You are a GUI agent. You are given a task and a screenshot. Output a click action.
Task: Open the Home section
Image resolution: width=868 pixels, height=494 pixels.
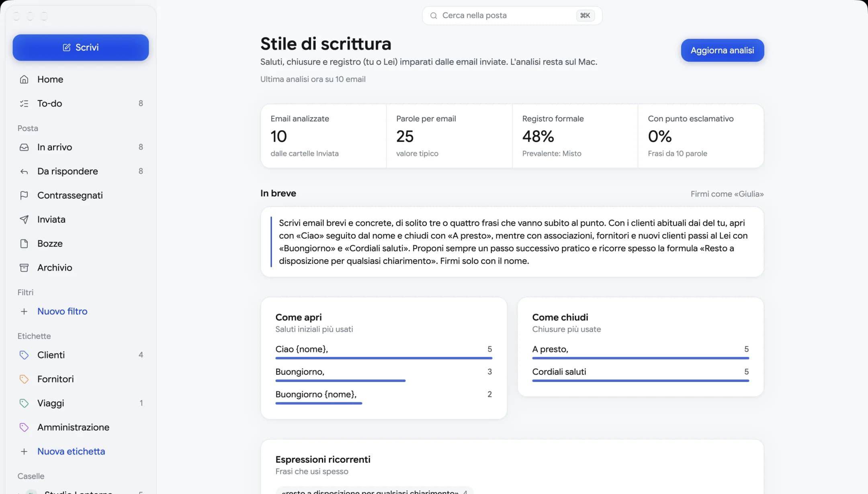coord(81,80)
